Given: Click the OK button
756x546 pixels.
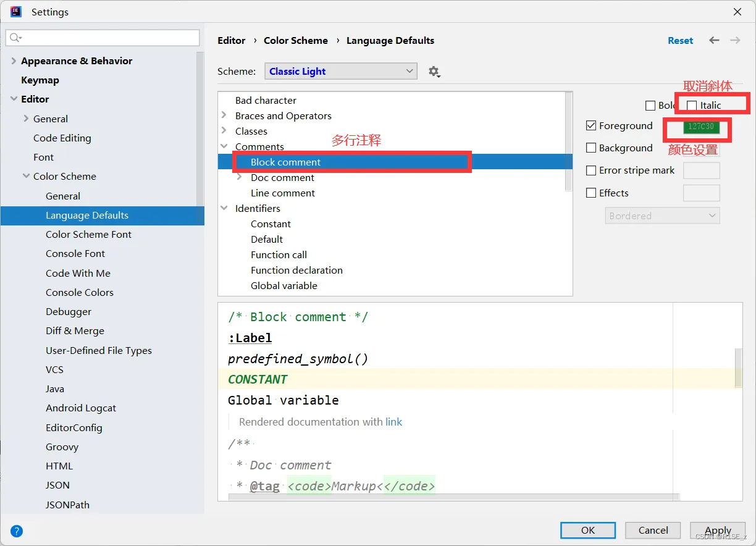Looking at the screenshot, I should (x=588, y=530).
